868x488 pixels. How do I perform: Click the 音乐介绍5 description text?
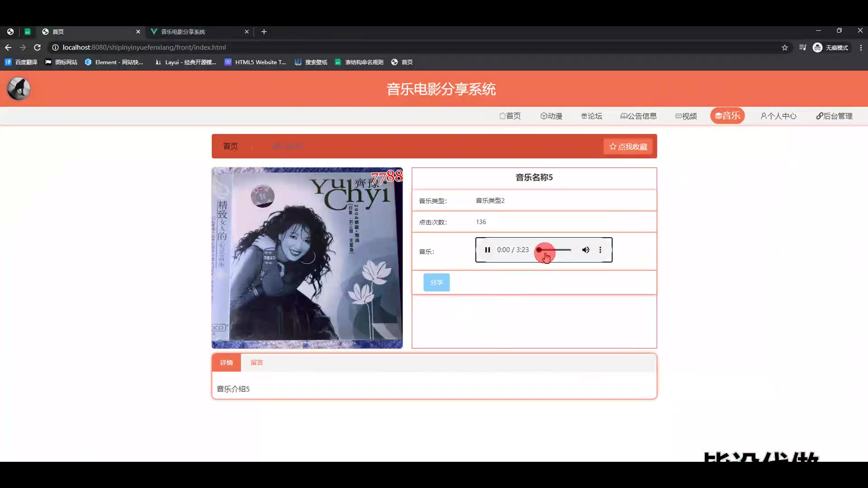tap(233, 389)
